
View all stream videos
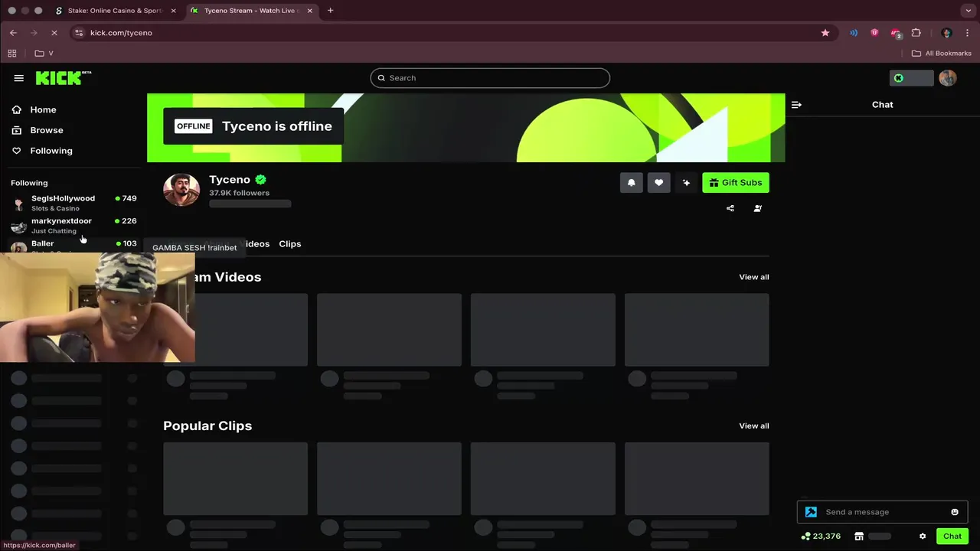pyautogui.click(x=754, y=277)
